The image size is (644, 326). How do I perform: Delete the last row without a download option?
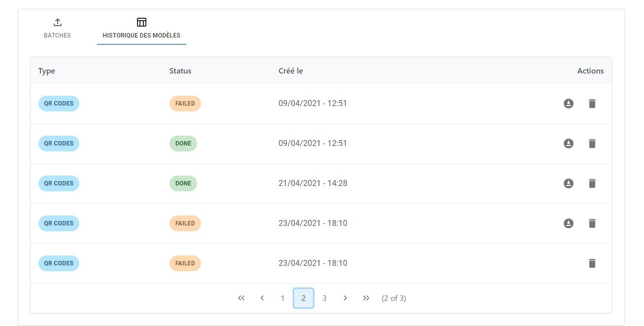[x=592, y=263]
